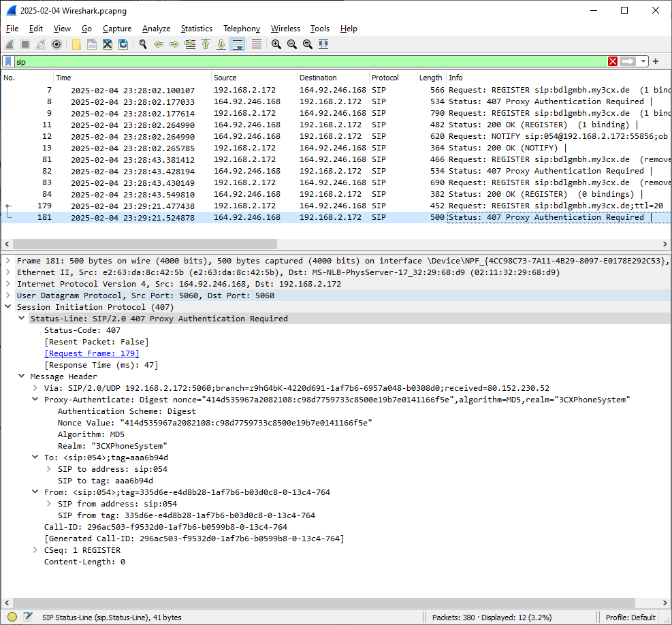This screenshot has width=672, height=625.
Task: Restart the current capture
Action: click(41, 44)
